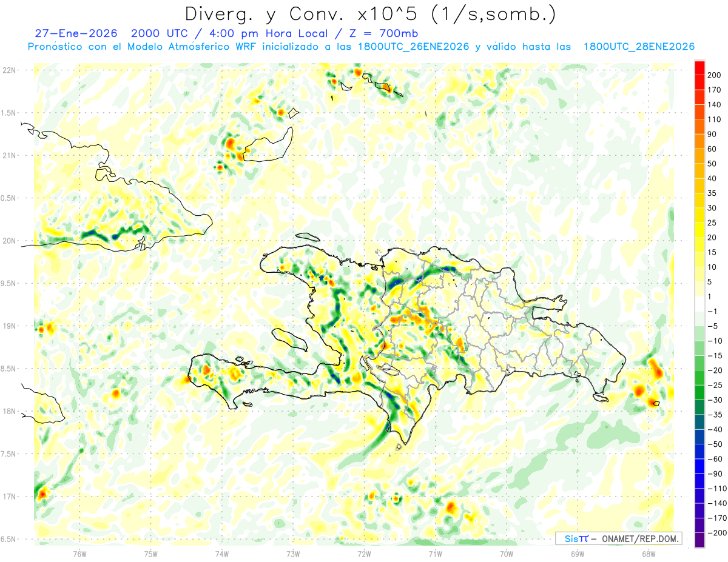Click the longitude label "76W"
The height and width of the screenshot is (562, 728).
(79, 554)
